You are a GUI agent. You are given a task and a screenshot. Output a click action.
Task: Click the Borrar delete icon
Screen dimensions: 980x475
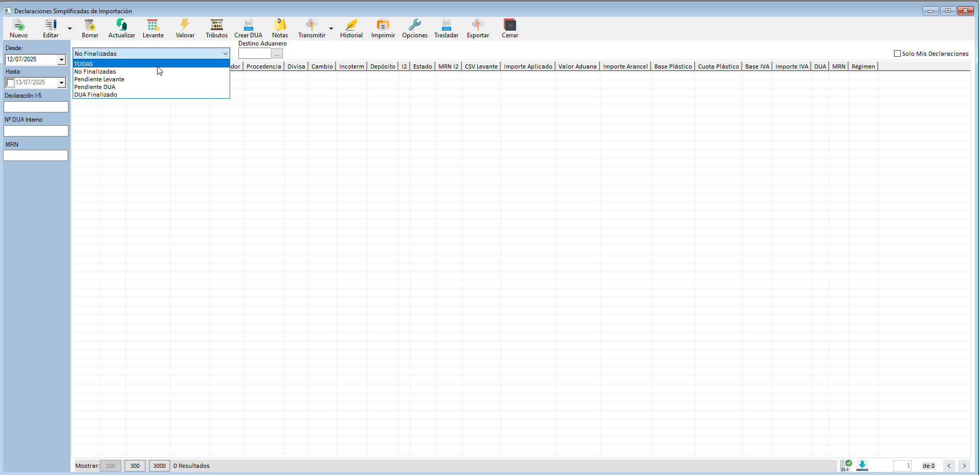pyautogui.click(x=90, y=26)
